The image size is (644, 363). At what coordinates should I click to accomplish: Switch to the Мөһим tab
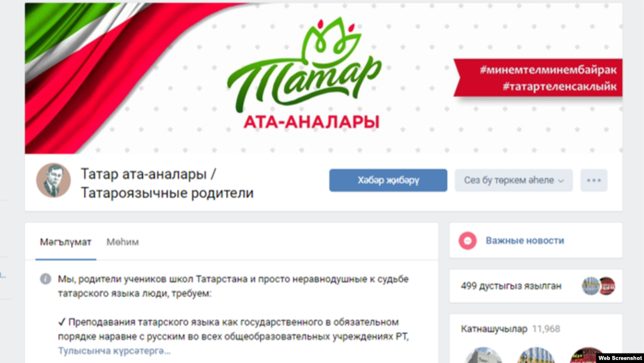[x=123, y=242]
